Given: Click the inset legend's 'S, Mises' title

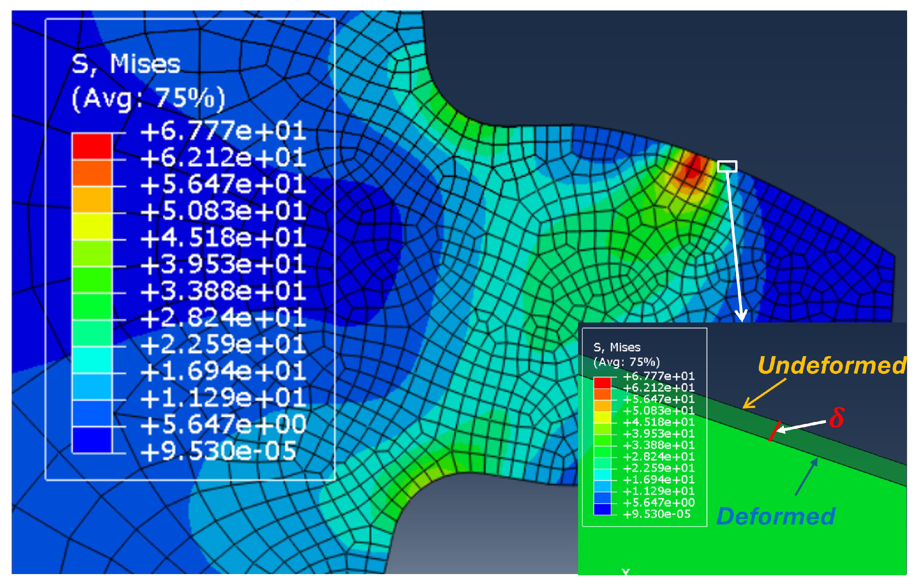Looking at the screenshot, I should pos(617,347).
